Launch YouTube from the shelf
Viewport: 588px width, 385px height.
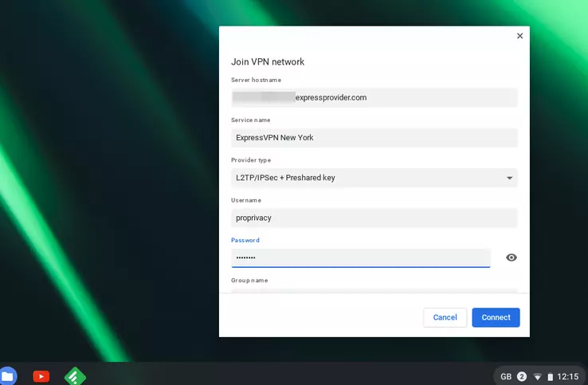(x=41, y=376)
